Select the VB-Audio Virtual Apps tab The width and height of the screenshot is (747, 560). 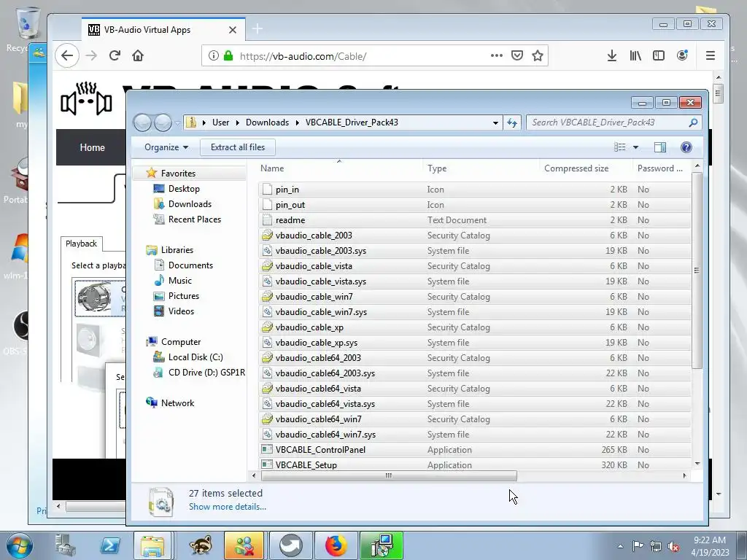[163, 29]
